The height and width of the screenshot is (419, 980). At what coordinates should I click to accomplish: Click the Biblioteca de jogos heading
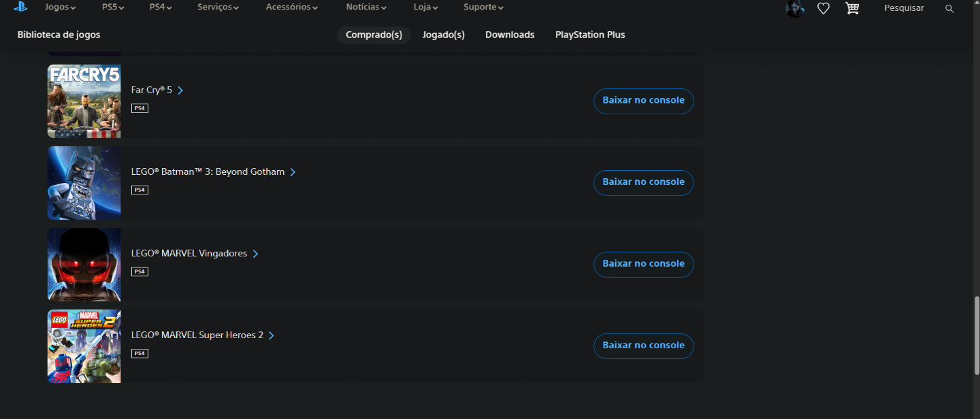[x=59, y=35]
